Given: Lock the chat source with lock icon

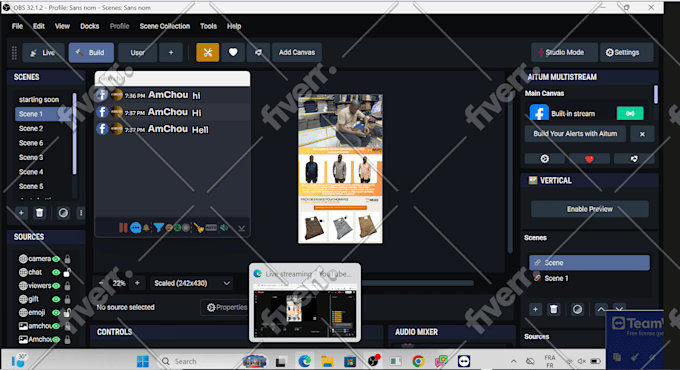Looking at the screenshot, I should point(67,272).
